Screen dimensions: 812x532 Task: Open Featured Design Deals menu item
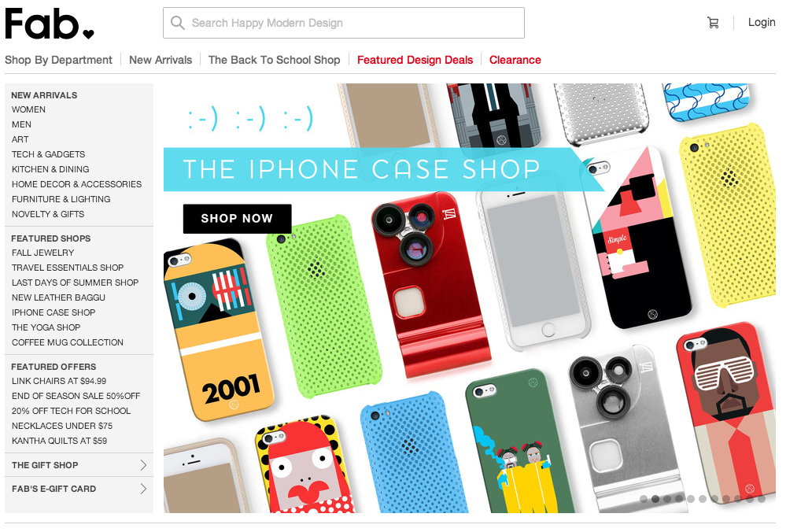(415, 60)
